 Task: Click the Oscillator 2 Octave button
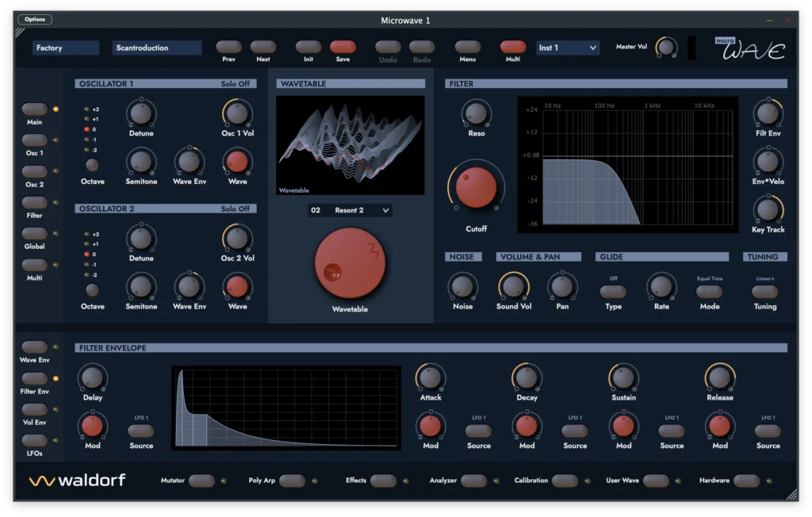92,290
